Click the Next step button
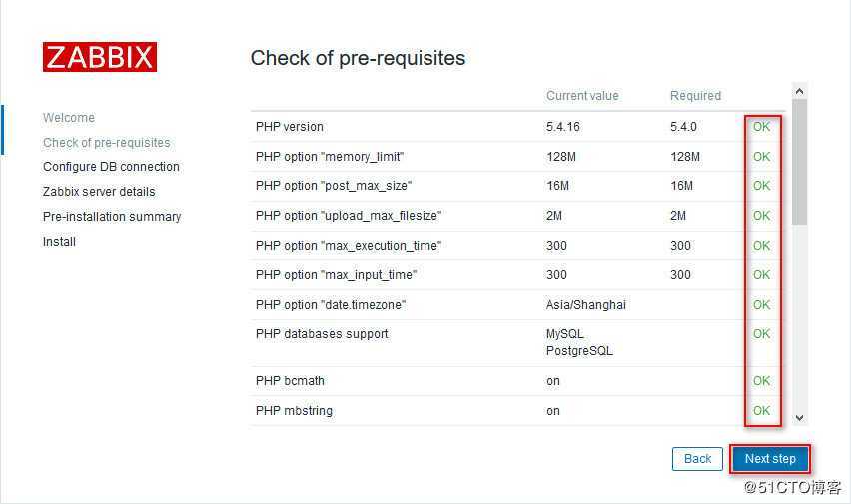 (769, 459)
